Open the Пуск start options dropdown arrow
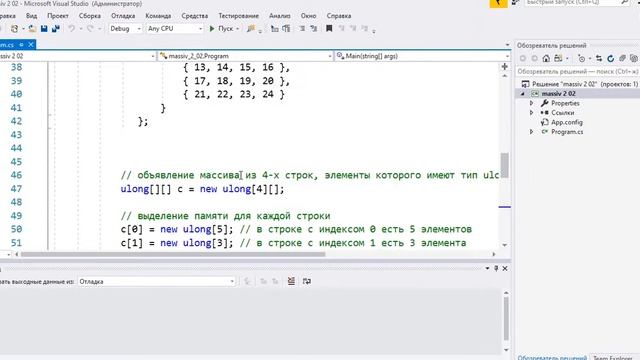The image size is (640, 360). 238,29
